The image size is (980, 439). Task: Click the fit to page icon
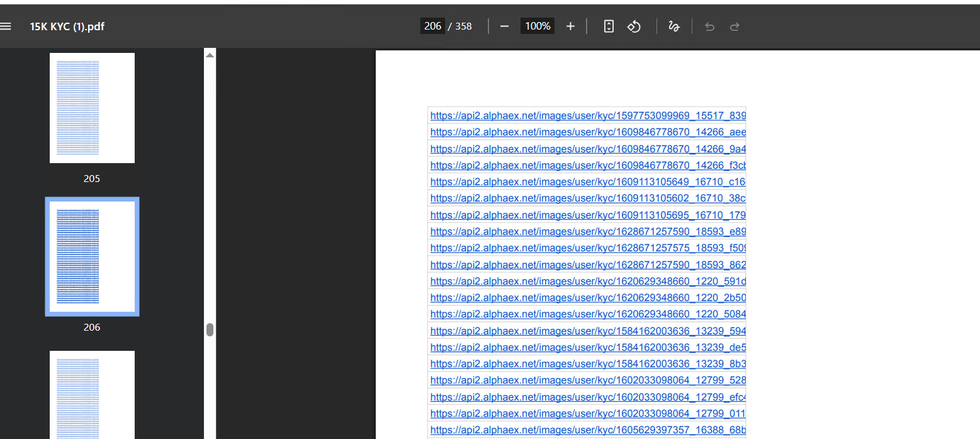[x=609, y=26]
